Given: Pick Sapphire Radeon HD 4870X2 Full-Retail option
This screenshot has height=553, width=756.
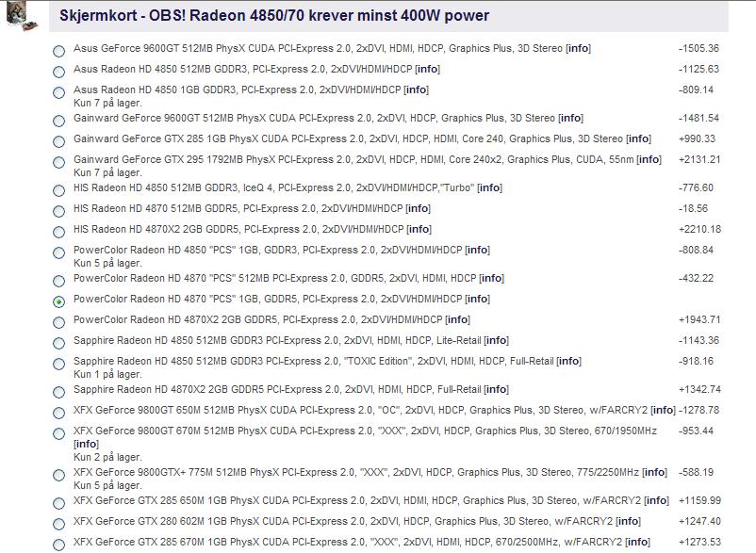Looking at the screenshot, I should click(x=58, y=392).
